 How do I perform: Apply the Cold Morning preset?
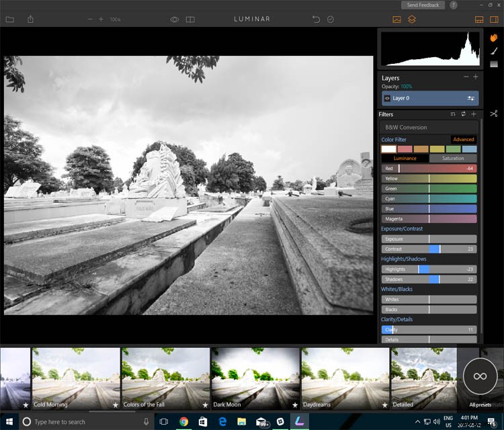point(76,378)
